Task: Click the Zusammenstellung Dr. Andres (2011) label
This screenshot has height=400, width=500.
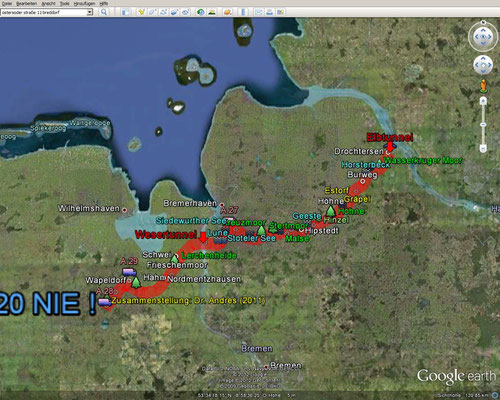Action: click(188, 300)
